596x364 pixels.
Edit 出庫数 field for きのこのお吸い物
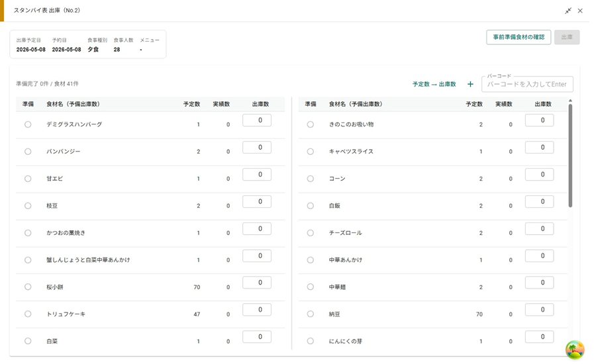539,120
